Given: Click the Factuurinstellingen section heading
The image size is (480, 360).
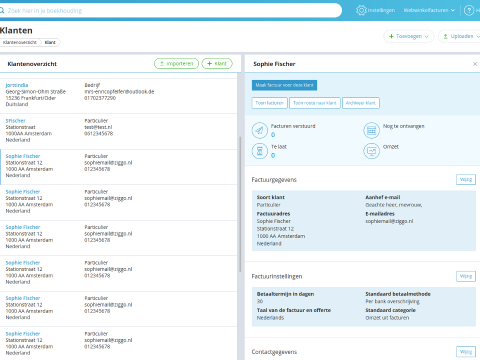Looking at the screenshot, I should point(277,276).
